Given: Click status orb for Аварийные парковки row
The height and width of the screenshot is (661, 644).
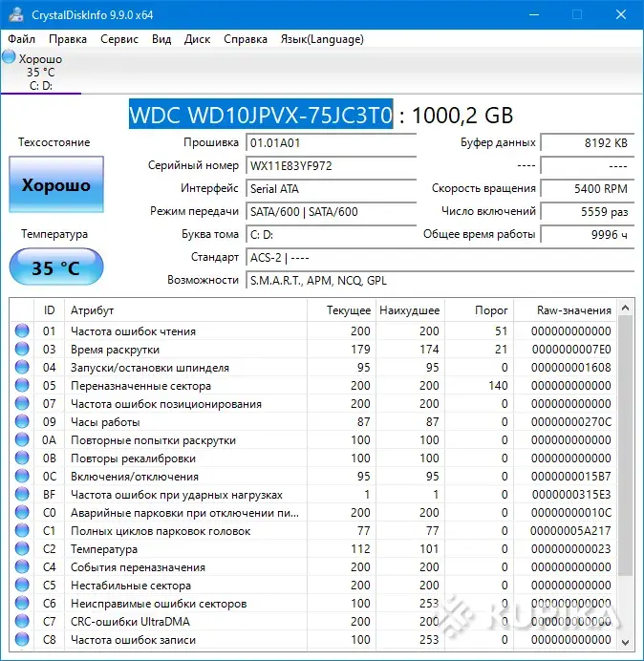Looking at the screenshot, I should coord(22,512).
